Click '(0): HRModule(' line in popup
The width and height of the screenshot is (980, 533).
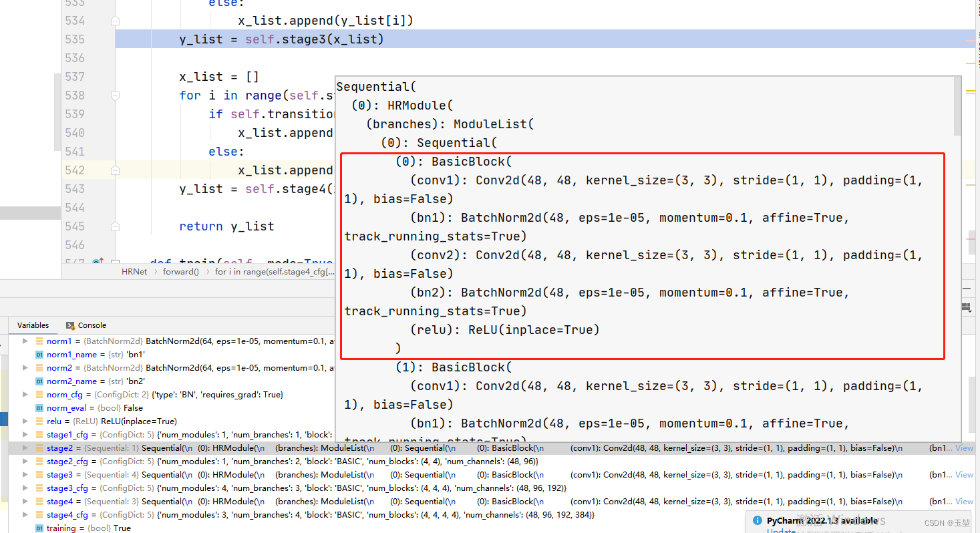tap(402, 105)
